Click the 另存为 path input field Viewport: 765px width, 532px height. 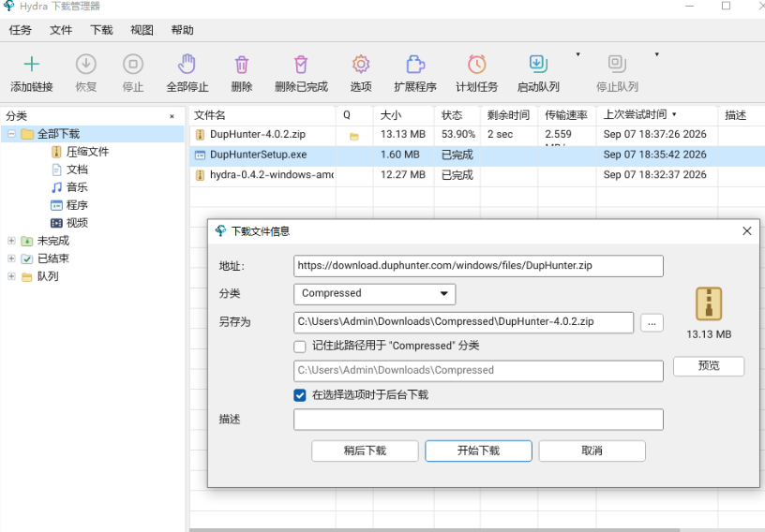(x=463, y=322)
